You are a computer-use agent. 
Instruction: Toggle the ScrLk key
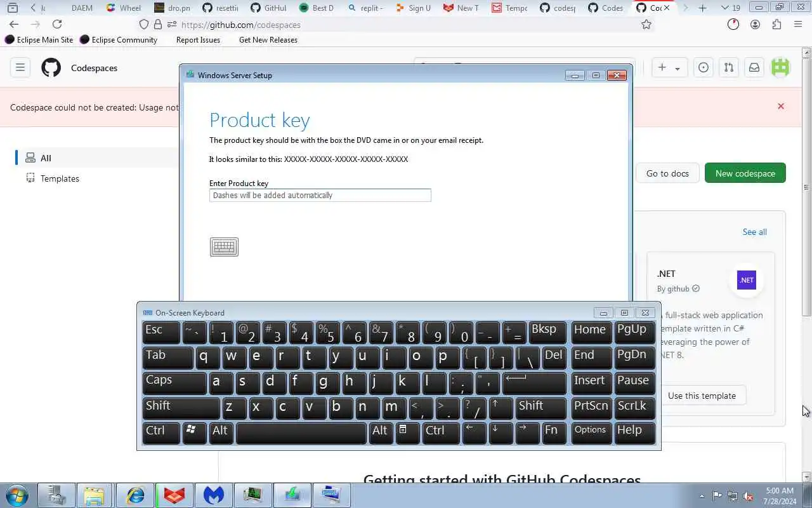635,408
